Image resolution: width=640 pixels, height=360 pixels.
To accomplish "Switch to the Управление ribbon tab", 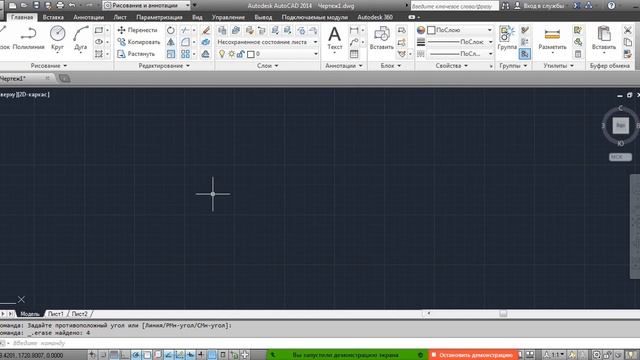I will tap(228, 17).
